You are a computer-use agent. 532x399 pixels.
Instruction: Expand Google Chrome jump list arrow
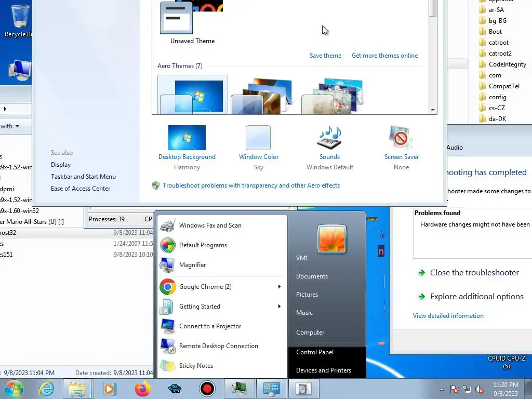tap(279, 287)
